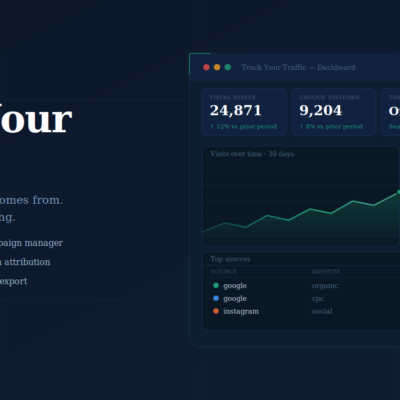Image resolution: width=400 pixels, height=400 pixels.
Task: Click the green dot beside google organic
Action: point(216,285)
